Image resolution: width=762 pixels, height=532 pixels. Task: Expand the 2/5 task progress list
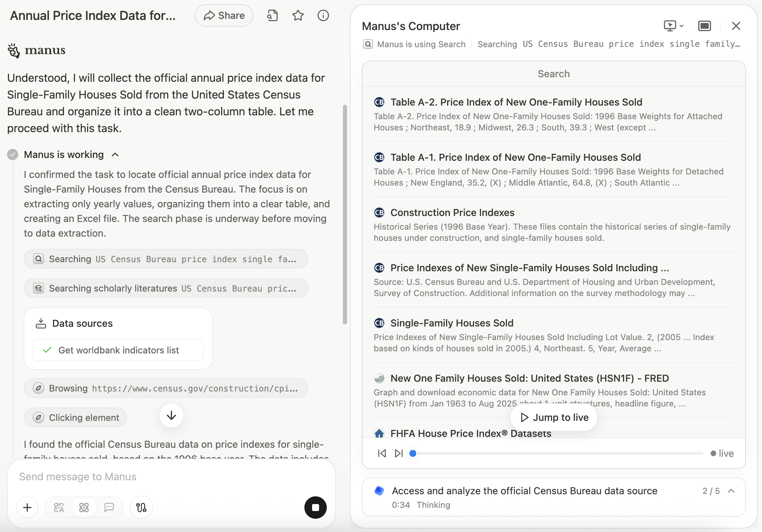click(x=731, y=491)
